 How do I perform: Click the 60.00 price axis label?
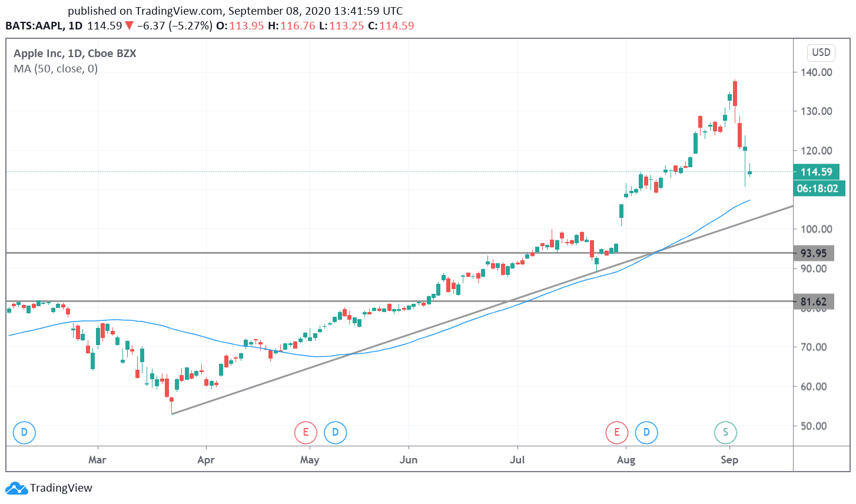814,387
